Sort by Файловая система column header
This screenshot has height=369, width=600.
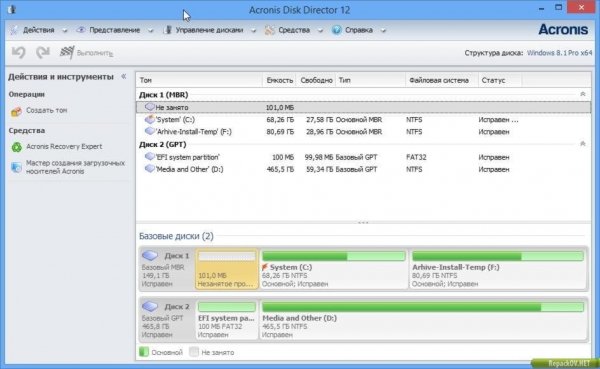click(442, 80)
